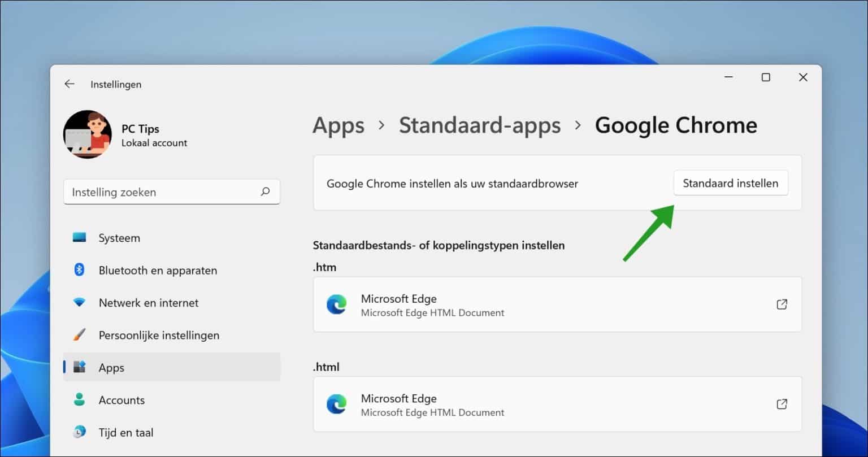
Task: Click the PC Tips profile avatar
Action: tap(88, 134)
